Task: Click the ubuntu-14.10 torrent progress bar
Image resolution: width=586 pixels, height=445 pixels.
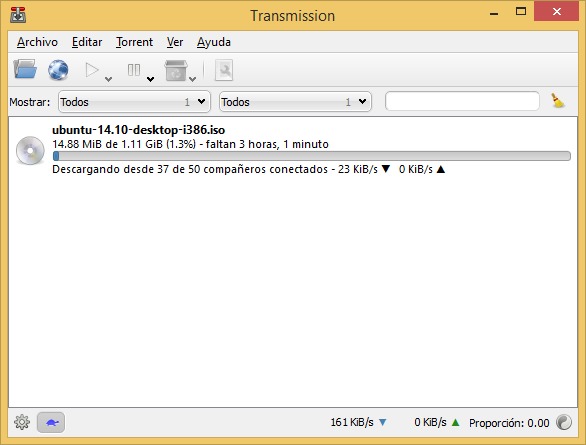Action: 312,156
